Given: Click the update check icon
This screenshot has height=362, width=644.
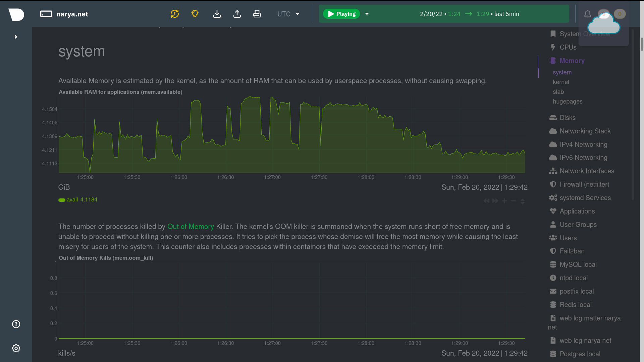Looking at the screenshot, I should pyautogui.click(x=175, y=14).
